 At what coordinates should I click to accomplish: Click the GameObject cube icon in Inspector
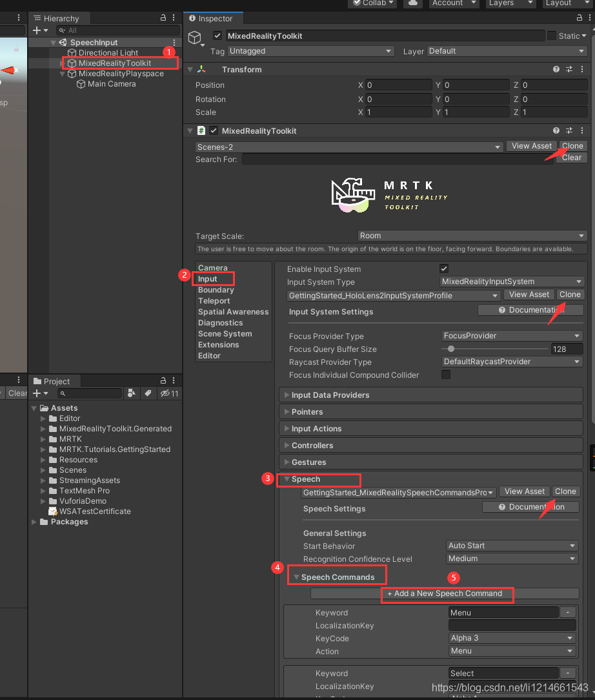195,37
